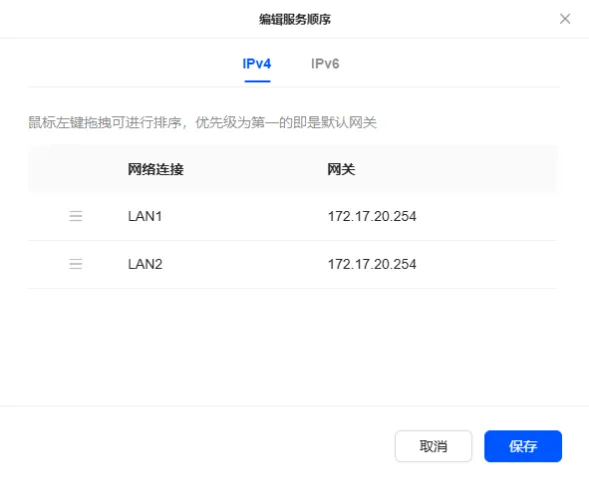
Task: Click the 网关 column header
Action: pos(341,169)
